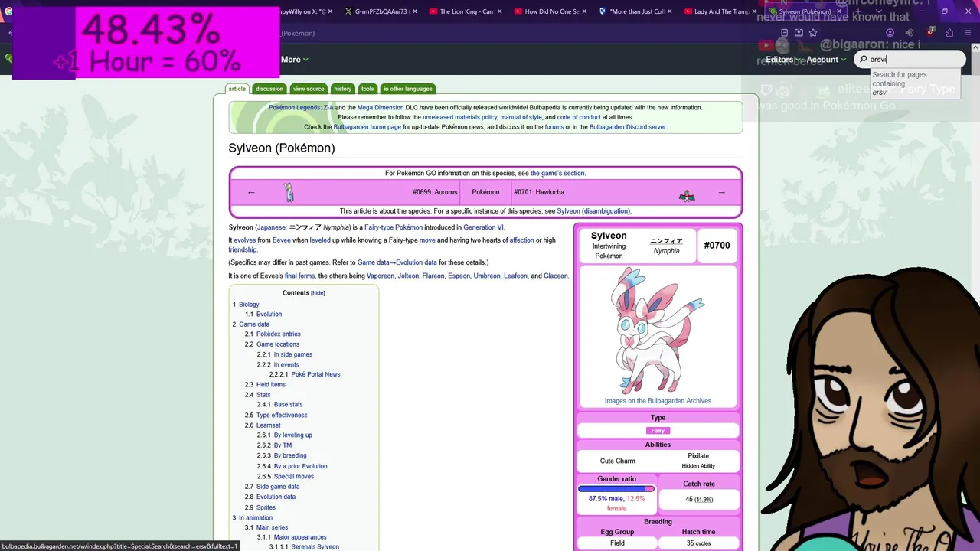Click the Gender ratio bar
The image size is (980, 551).
pyautogui.click(x=616, y=488)
